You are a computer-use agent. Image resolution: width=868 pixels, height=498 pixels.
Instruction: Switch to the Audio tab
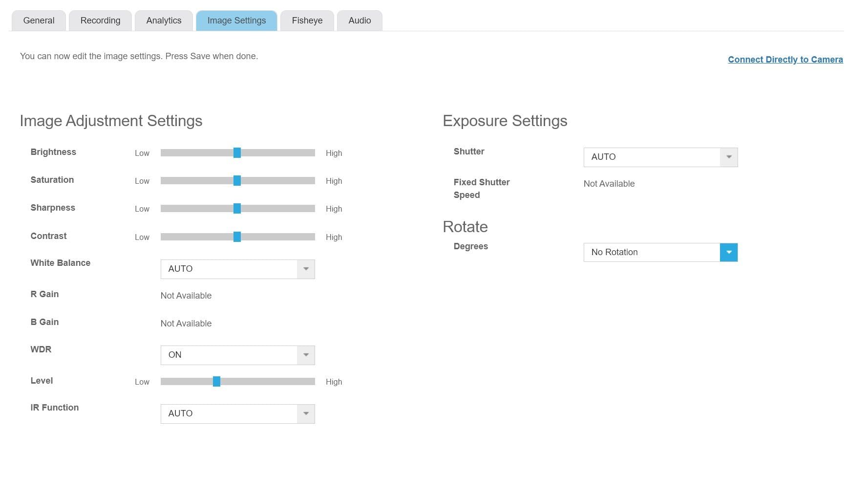pos(360,21)
